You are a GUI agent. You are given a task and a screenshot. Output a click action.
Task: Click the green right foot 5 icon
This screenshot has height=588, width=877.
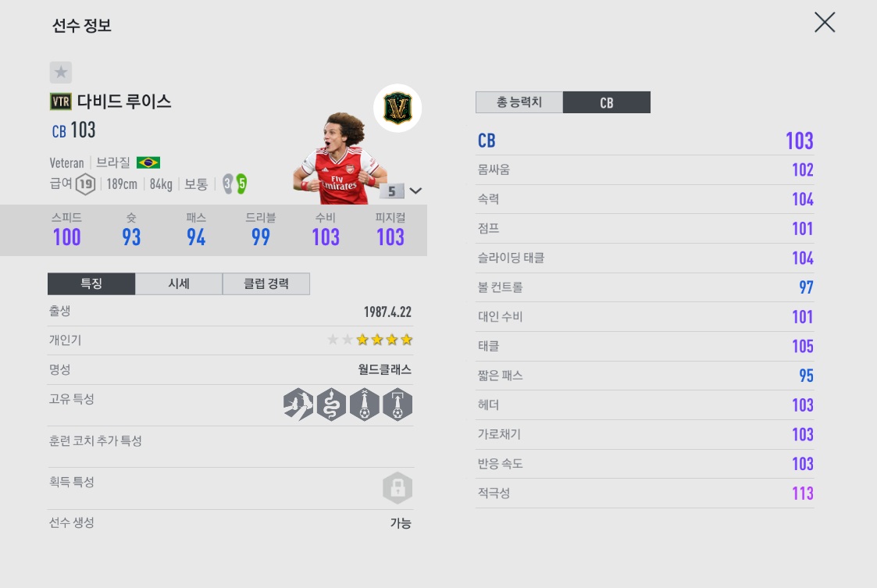click(x=241, y=184)
